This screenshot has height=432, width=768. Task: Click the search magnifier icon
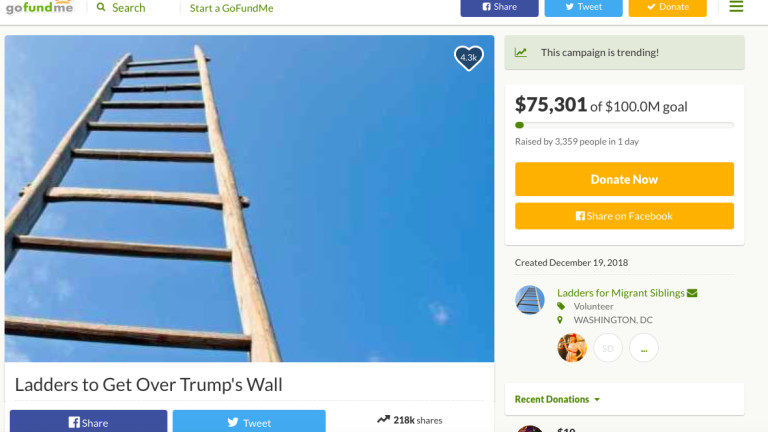tap(101, 7)
